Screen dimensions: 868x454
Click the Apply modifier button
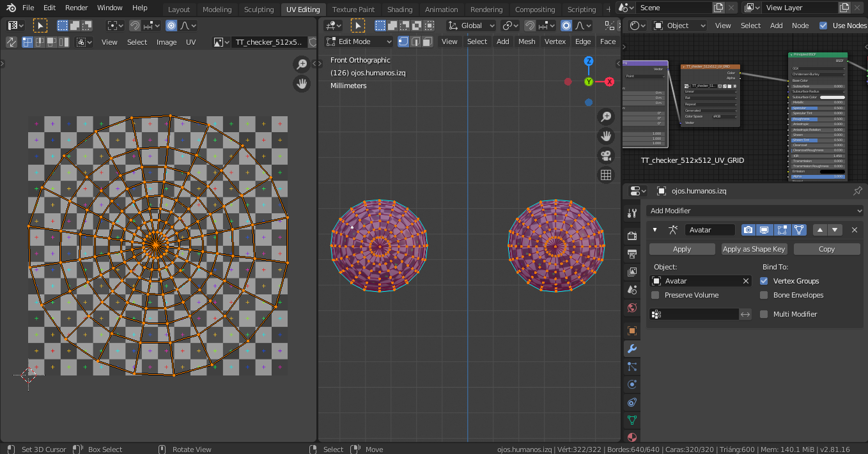pos(682,249)
